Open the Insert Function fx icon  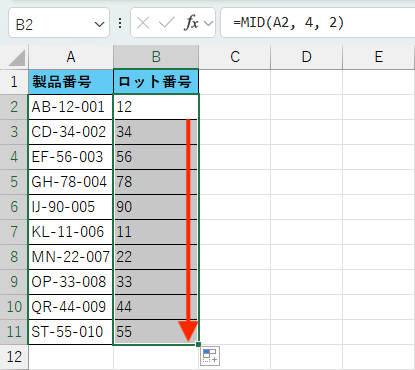[191, 23]
